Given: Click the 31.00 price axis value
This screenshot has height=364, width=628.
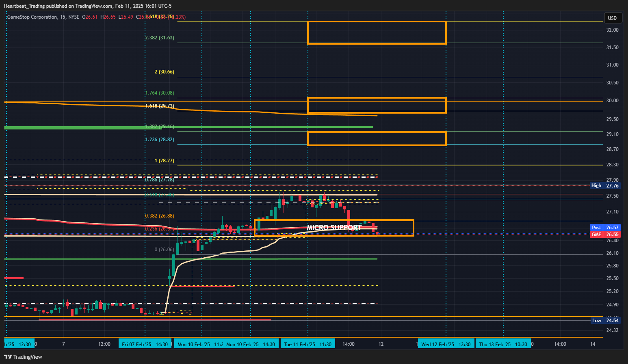Looking at the screenshot, I should (612, 65).
